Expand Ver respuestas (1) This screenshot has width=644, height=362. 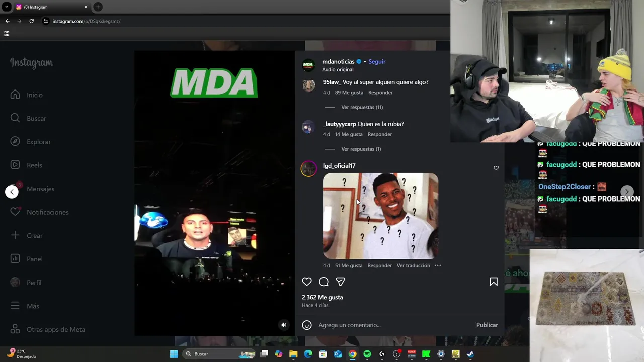(x=361, y=149)
